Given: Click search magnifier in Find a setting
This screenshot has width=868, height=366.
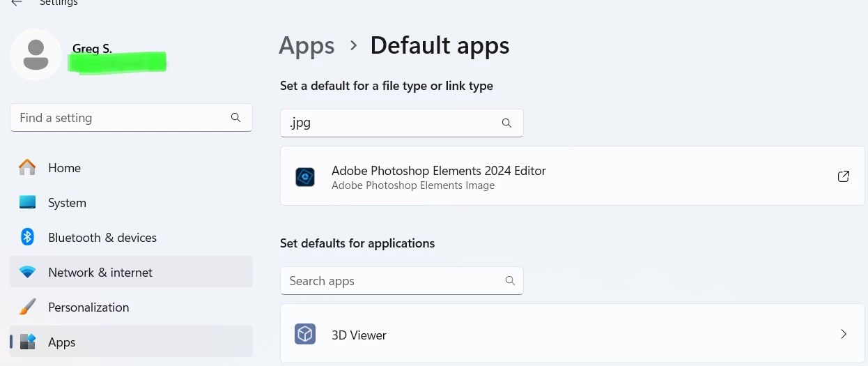Looking at the screenshot, I should point(235,118).
